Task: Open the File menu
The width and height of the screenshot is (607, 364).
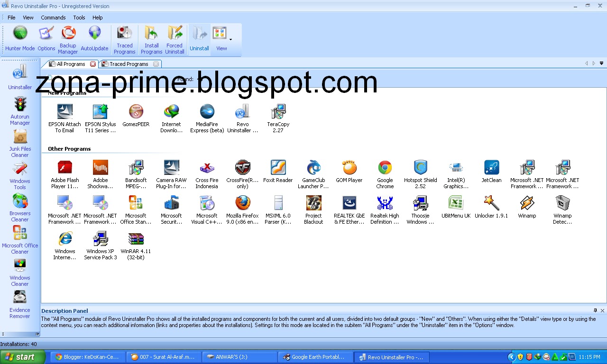Action: pos(11,18)
